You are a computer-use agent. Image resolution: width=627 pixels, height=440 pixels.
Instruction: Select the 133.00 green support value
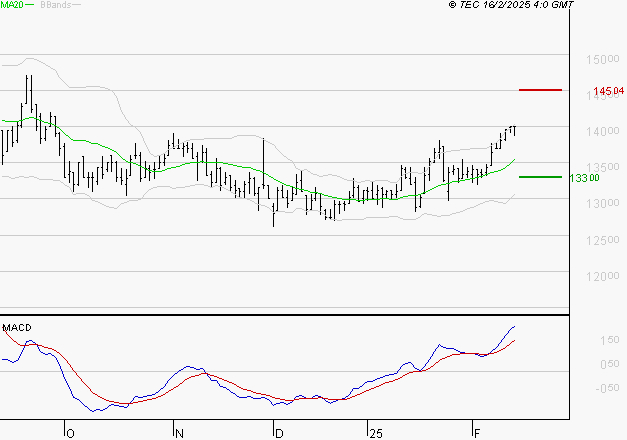[x=584, y=178]
